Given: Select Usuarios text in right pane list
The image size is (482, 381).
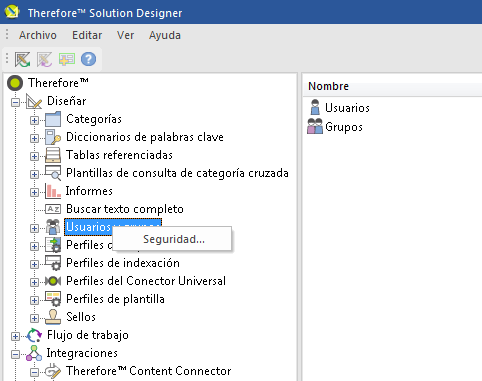Looking at the screenshot, I should pyautogui.click(x=347, y=108).
